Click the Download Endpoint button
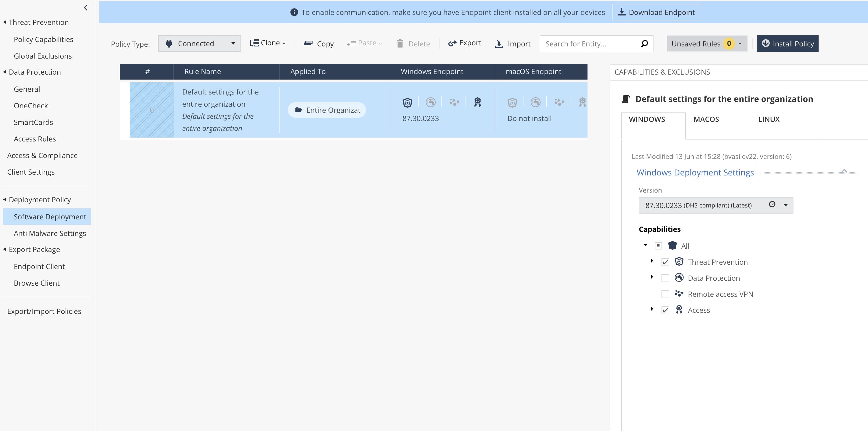The image size is (868, 431). coord(656,12)
